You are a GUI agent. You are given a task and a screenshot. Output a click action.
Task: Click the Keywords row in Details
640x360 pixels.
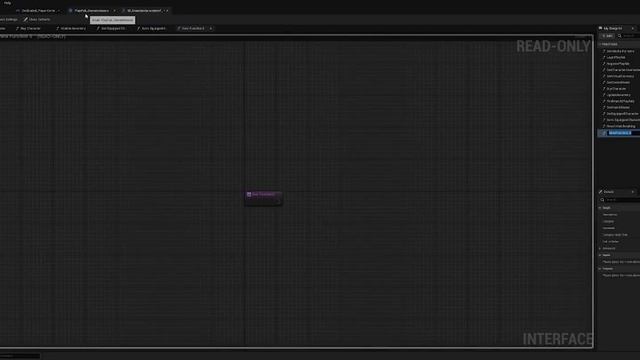click(620, 228)
